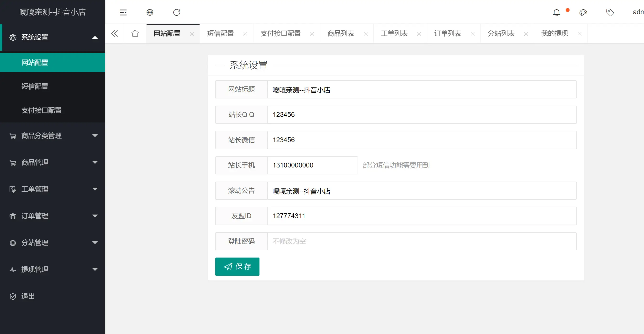The image size is (644, 334).
Task: Open the theme palette icon
Action: [x=583, y=12]
